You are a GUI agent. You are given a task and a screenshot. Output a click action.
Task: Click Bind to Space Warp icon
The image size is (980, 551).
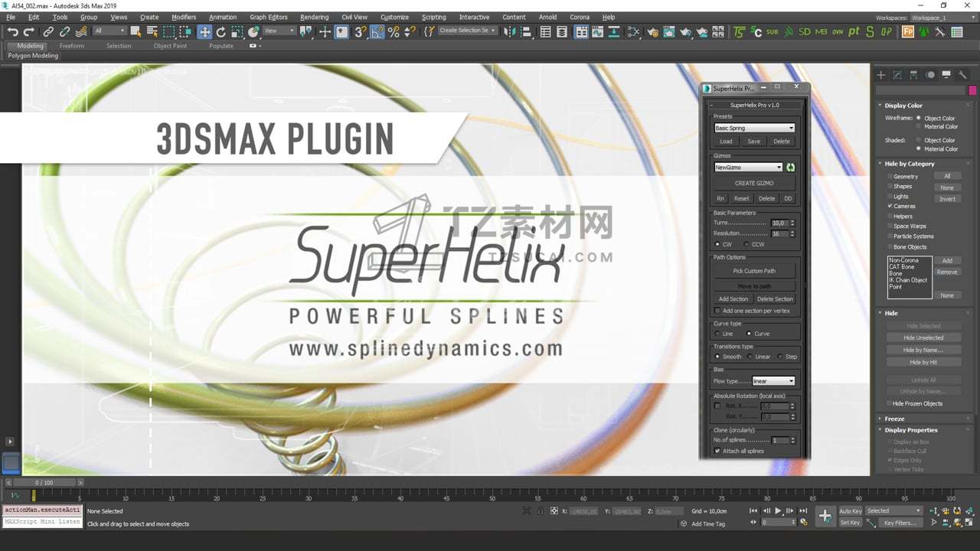(x=81, y=31)
